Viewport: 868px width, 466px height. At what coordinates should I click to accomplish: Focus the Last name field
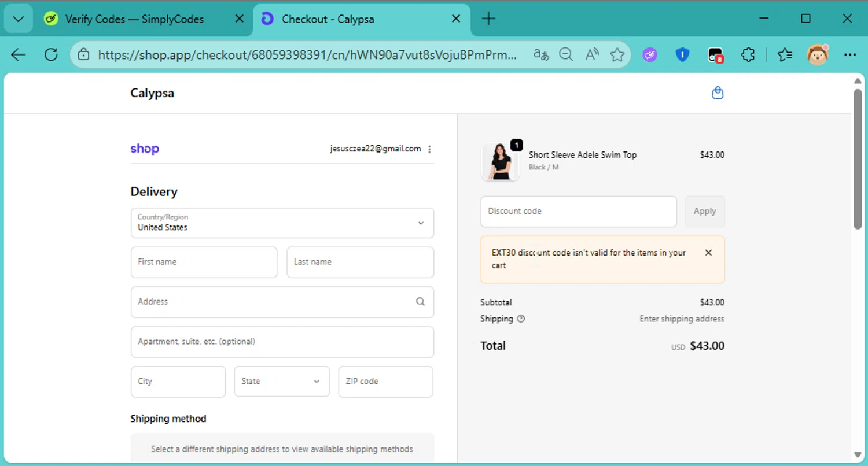pos(361,262)
